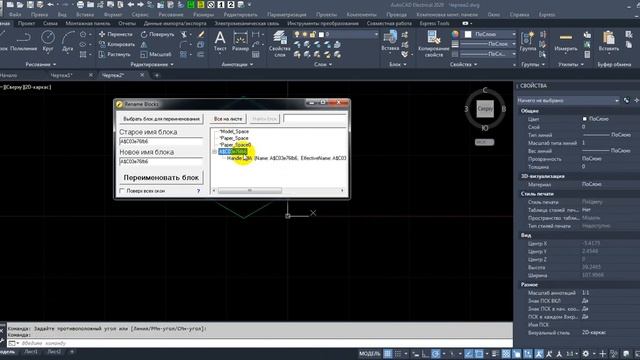Click the Measure (Измерить) icon

(566, 41)
